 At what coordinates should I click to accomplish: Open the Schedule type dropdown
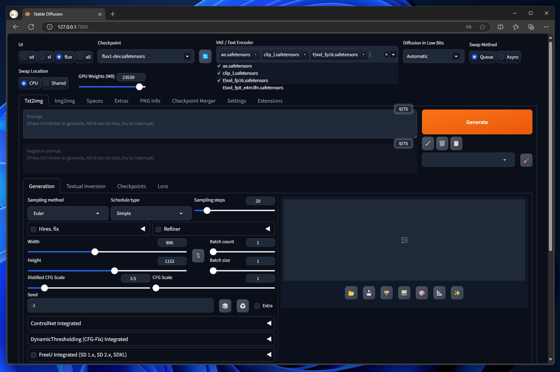pyautogui.click(x=151, y=213)
